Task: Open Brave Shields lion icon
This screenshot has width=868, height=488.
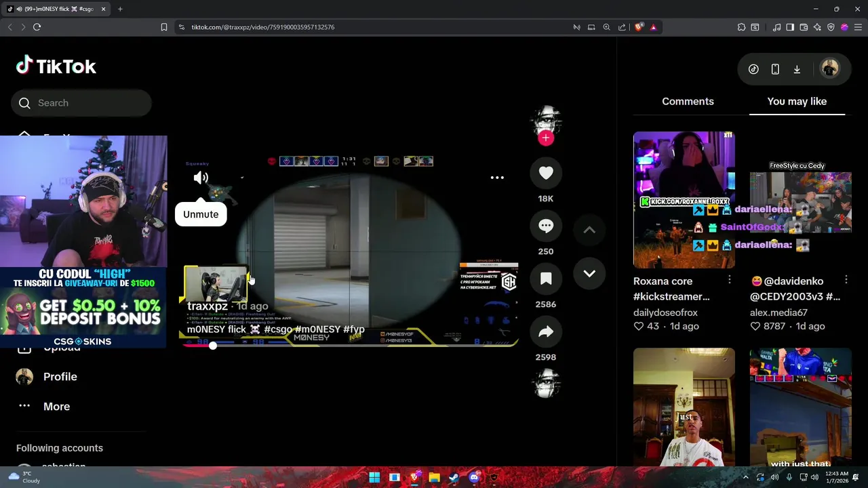Action: tap(639, 27)
